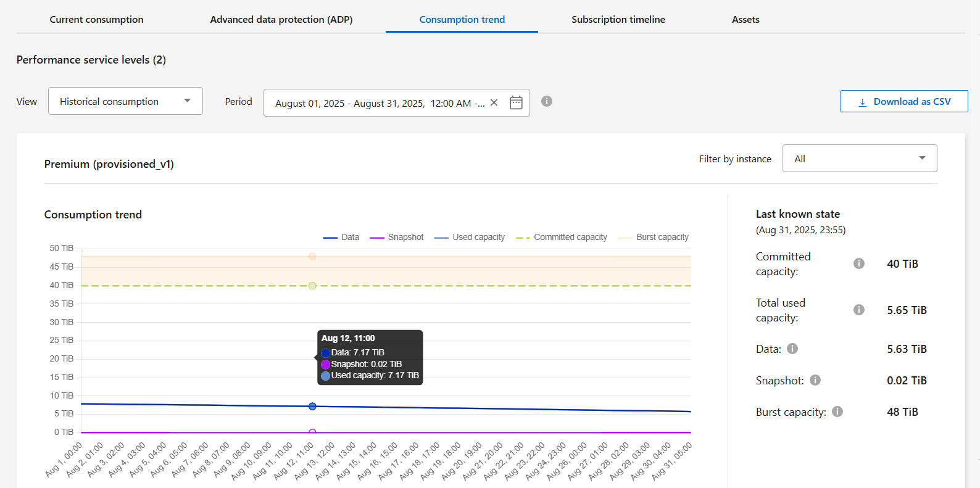This screenshot has height=488, width=980.
Task: Toggle Snapshot series in chart legend
Action: coord(397,237)
